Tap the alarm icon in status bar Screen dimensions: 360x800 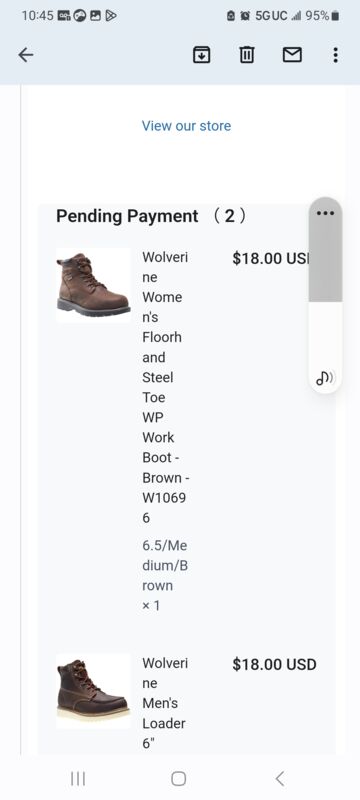pos(245,16)
